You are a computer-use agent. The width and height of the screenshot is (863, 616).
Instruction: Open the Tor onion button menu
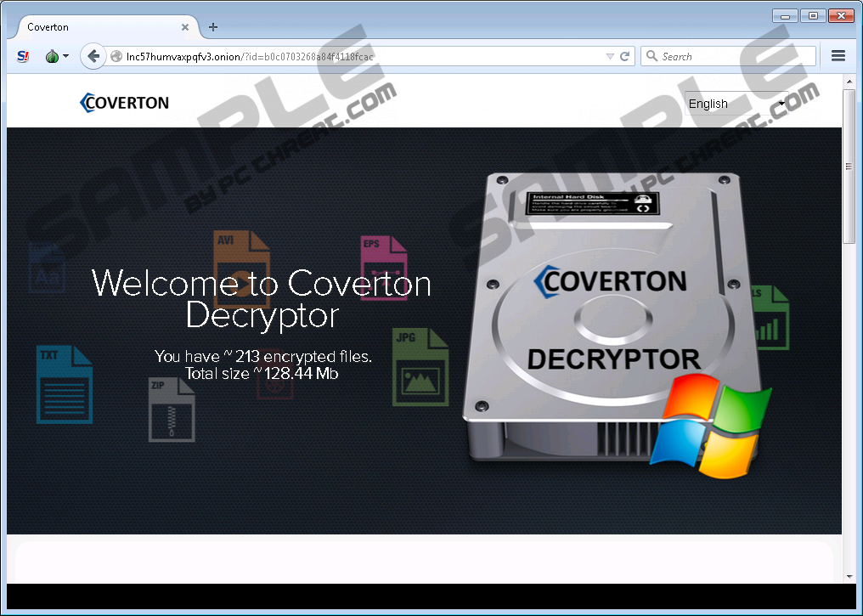tap(56, 57)
